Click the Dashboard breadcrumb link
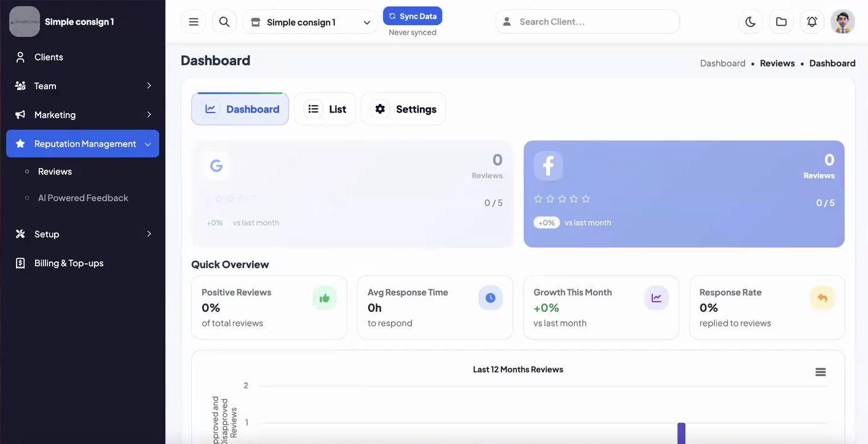 tap(723, 63)
